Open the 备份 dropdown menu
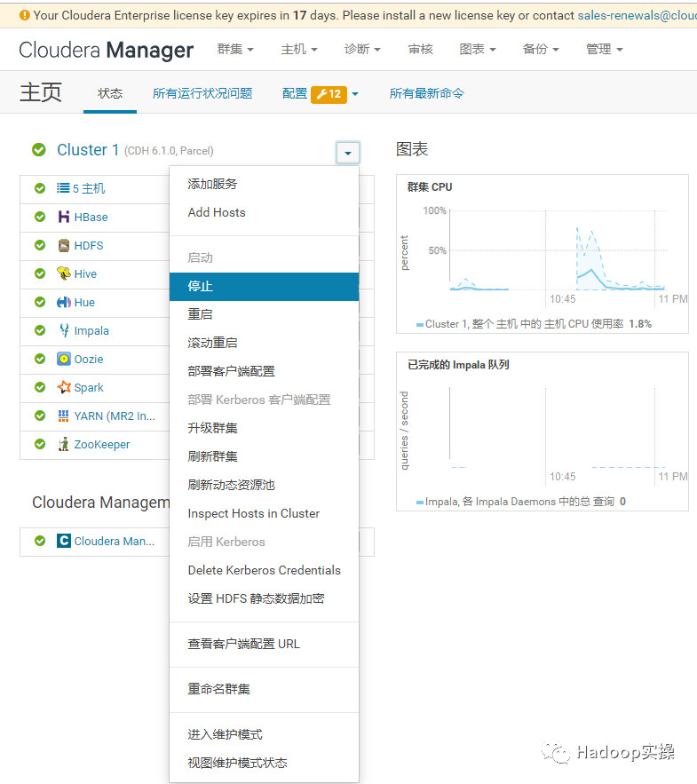Image resolution: width=697 pixels, height=784 pixels. coord(541,49)
